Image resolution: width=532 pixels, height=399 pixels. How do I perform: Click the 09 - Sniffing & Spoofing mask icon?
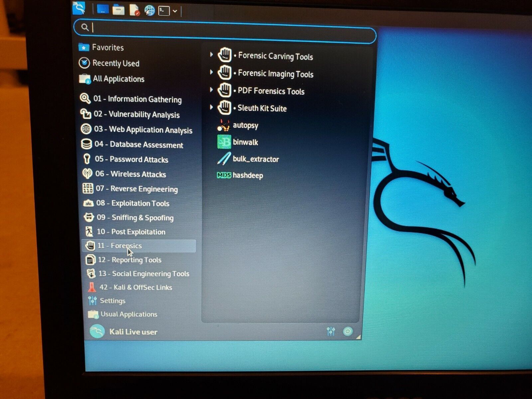pyautogui.click(x=88, y=217)
